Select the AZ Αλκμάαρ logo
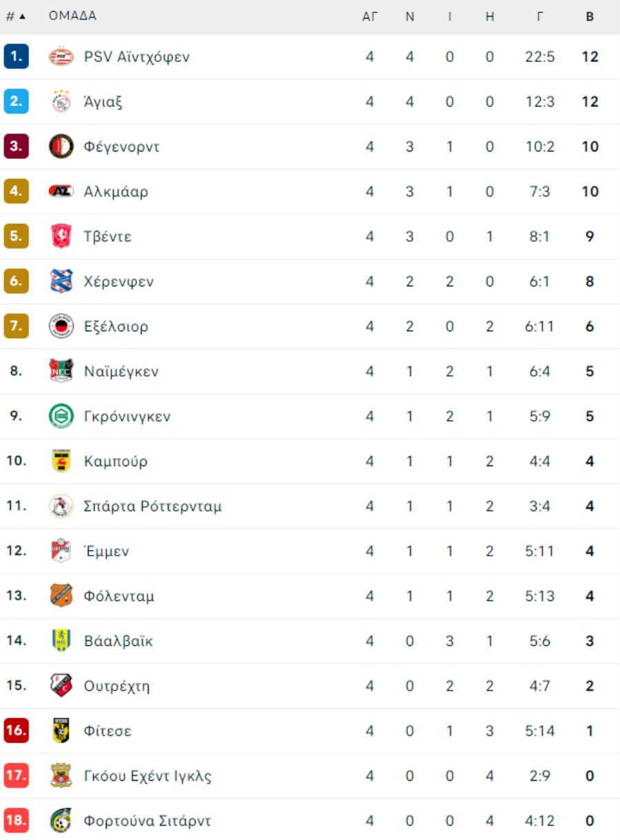 [61, 191]
